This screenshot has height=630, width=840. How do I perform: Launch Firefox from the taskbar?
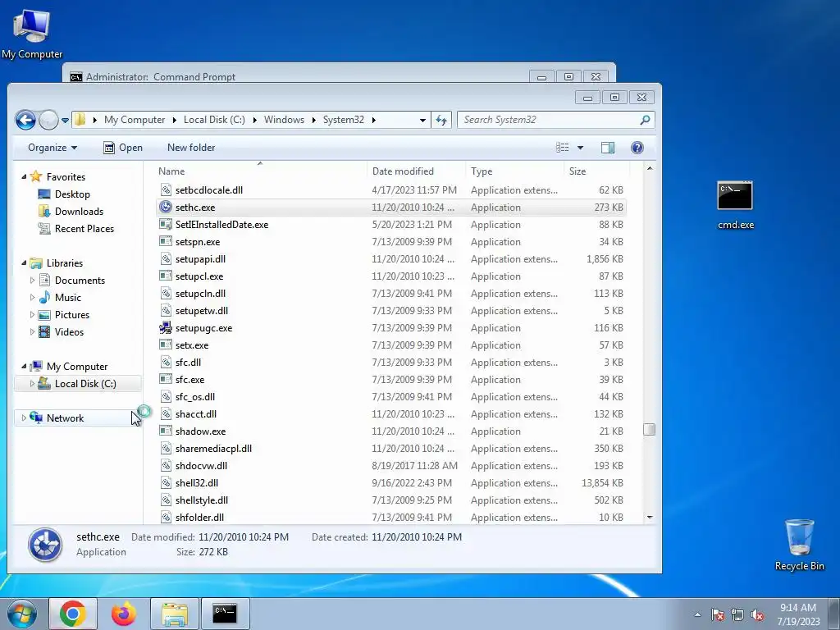point(124,614)
